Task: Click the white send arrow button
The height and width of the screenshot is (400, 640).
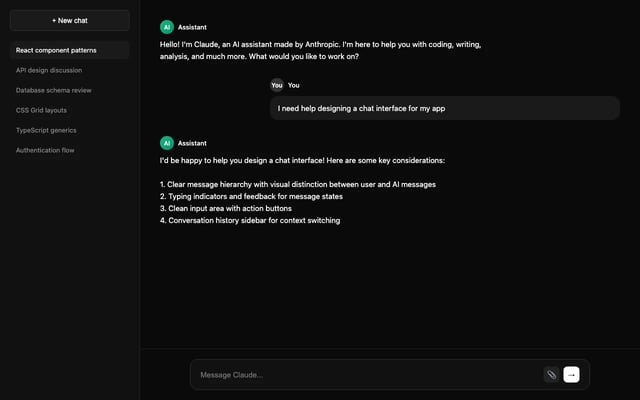Action: click(571, 374)
